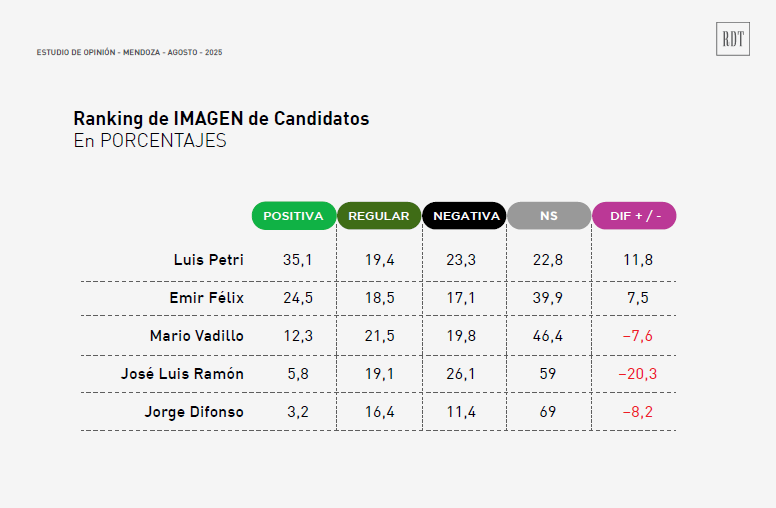Viewport: 776px width, 508px height.
Task: Select the Emir Félix row label
Action: point(206,298)
